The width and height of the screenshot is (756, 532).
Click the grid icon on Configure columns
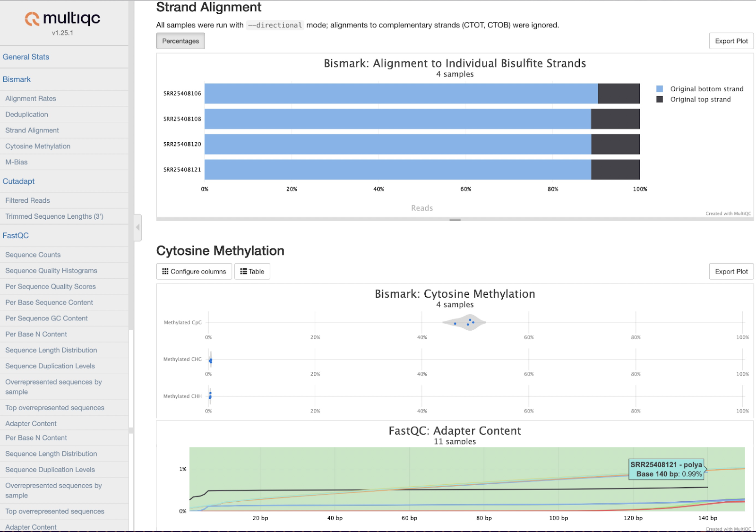click(x=165, y=271)
